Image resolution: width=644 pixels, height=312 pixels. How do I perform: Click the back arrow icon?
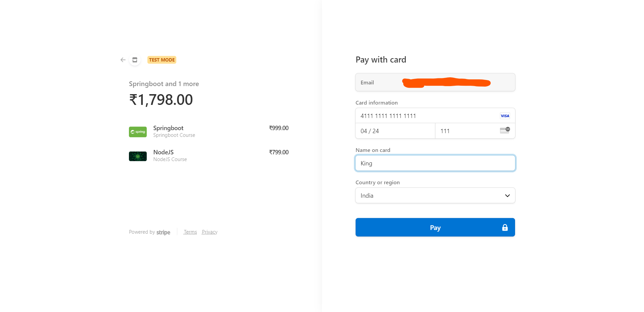pos(123,60)
